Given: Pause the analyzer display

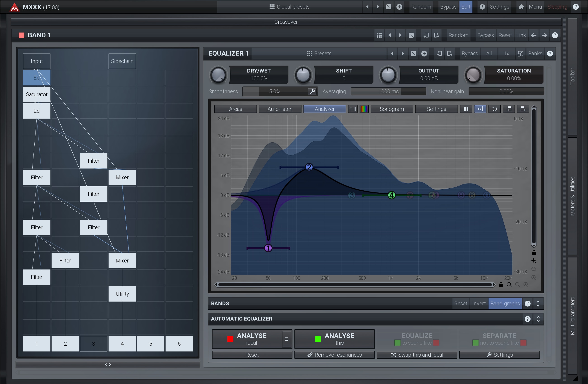Looking at the screenshot, I should point(466,109).
